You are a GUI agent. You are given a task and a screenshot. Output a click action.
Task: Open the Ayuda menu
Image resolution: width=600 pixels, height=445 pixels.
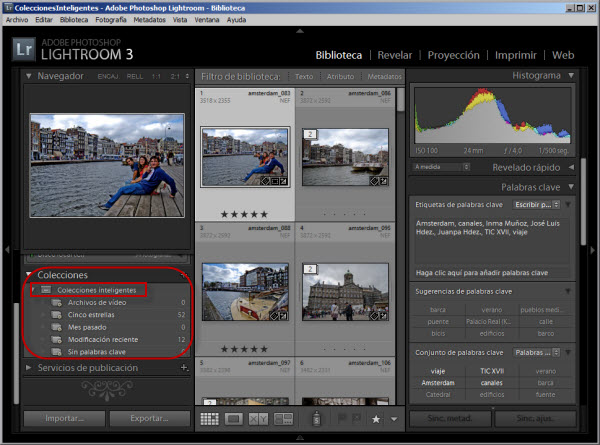click(x=236, y=20)
